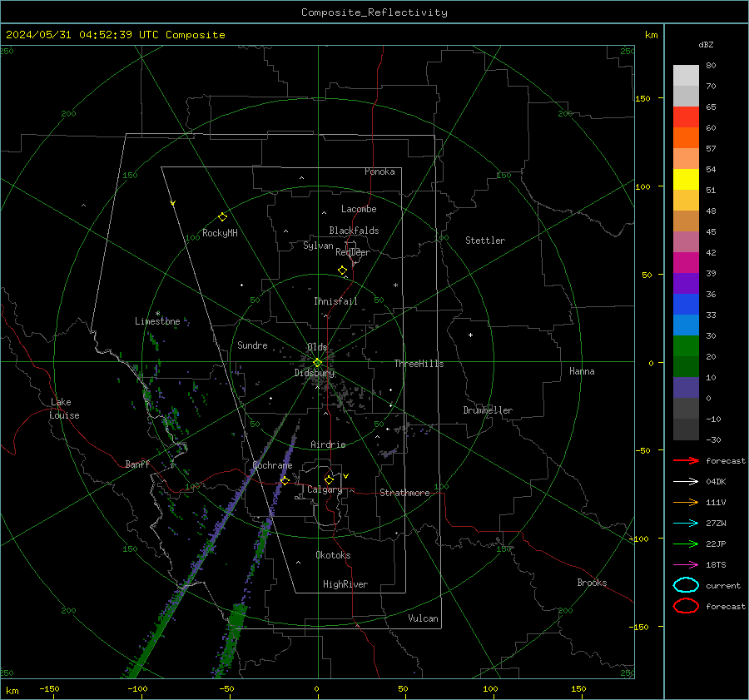Click the Brooks city label
This screenshot has height=700, width=749.
[x=592, y=583]
